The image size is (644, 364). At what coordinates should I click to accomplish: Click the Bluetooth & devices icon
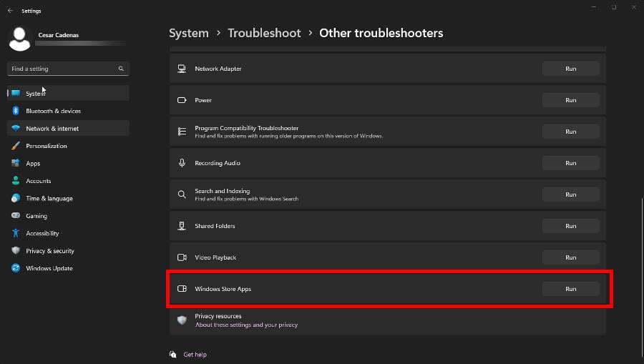click(x=16, y=111)
